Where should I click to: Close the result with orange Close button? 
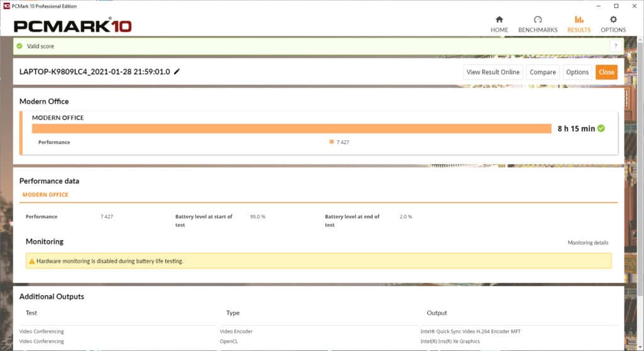pyautogui.click(x=606, y=72)
